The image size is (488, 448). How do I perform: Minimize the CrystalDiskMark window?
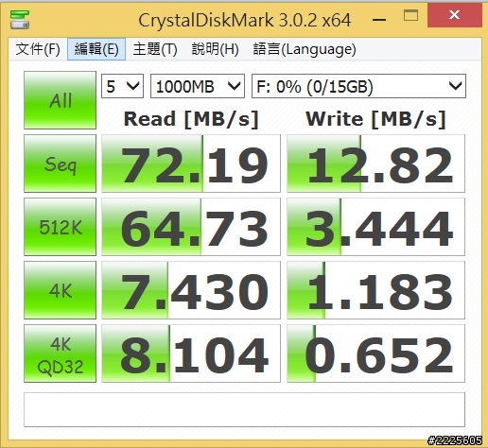tap(379, 20)
